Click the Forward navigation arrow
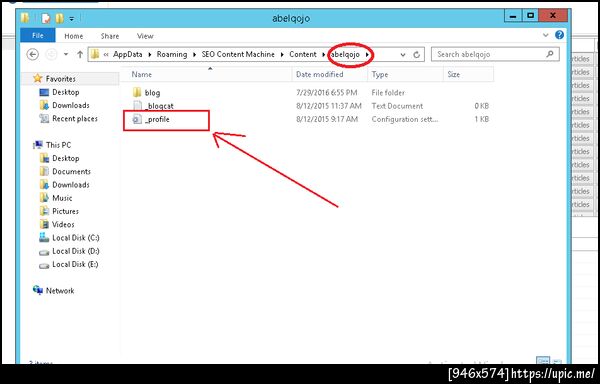The image size is (600, 384). pos(51,54)
